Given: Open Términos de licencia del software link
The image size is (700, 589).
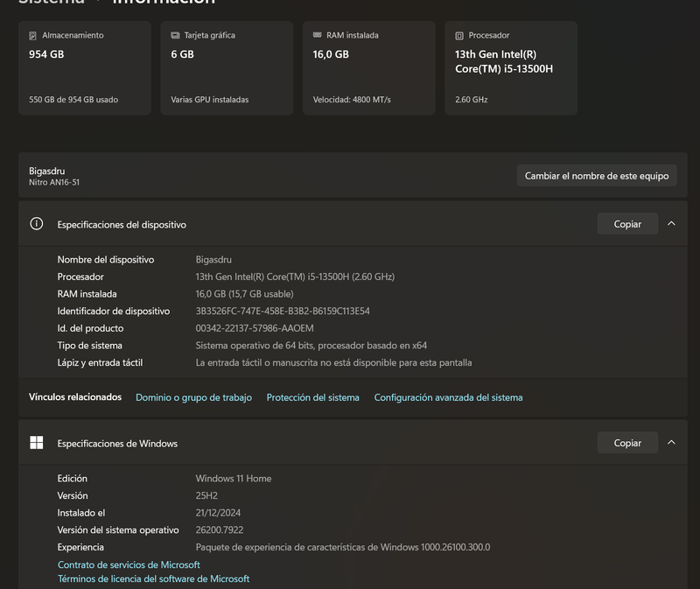Looking at the screenshot, I should click(154, 578).
